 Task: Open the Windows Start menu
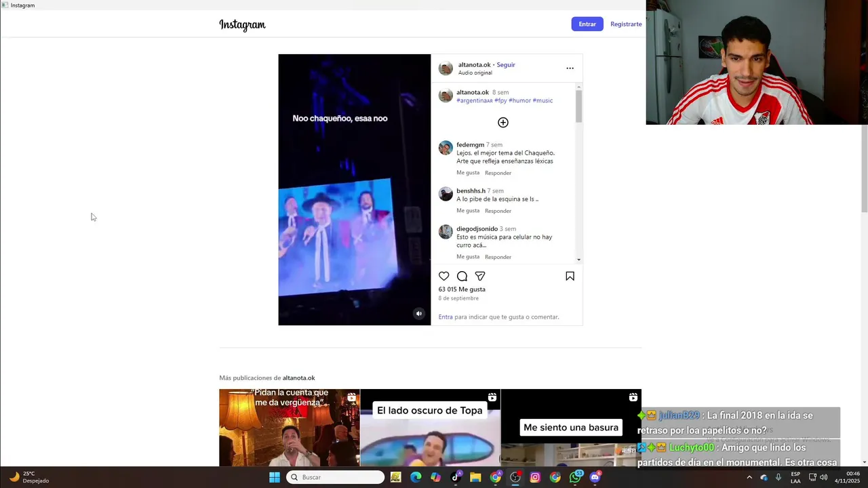(275, 477)
